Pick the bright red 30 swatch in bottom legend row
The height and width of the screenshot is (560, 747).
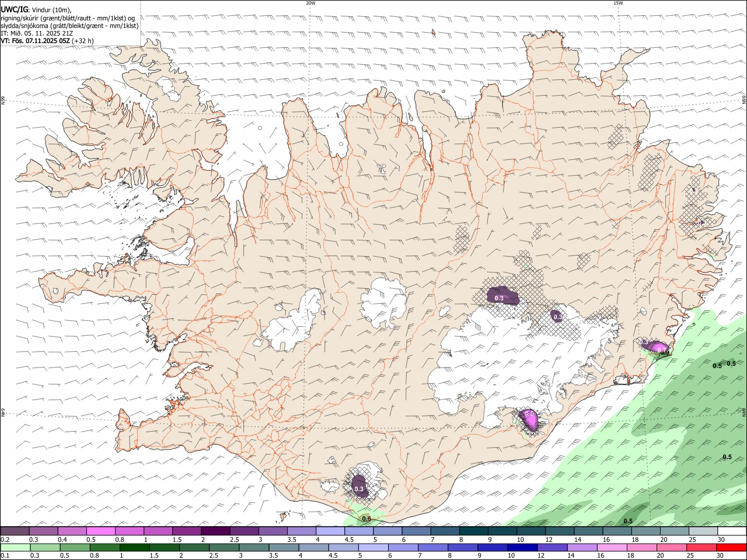(731, 548)
